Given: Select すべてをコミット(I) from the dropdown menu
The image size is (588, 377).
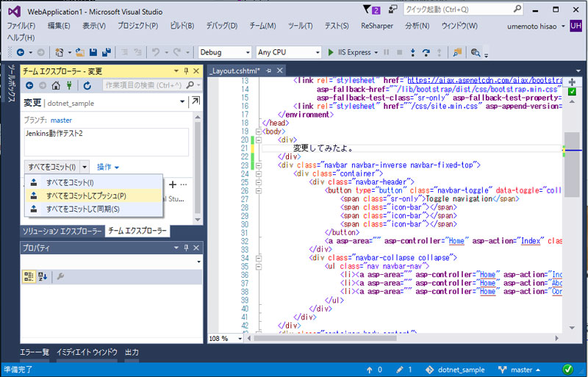Looking at the screenshot, I should tap(94, 183).
